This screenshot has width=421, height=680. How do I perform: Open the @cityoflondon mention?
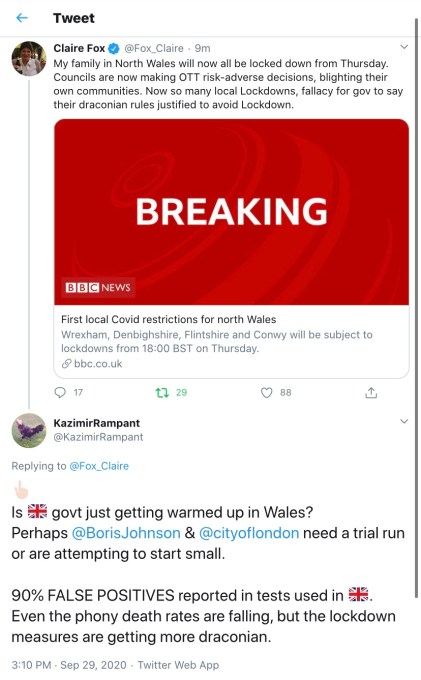(249, 533)
